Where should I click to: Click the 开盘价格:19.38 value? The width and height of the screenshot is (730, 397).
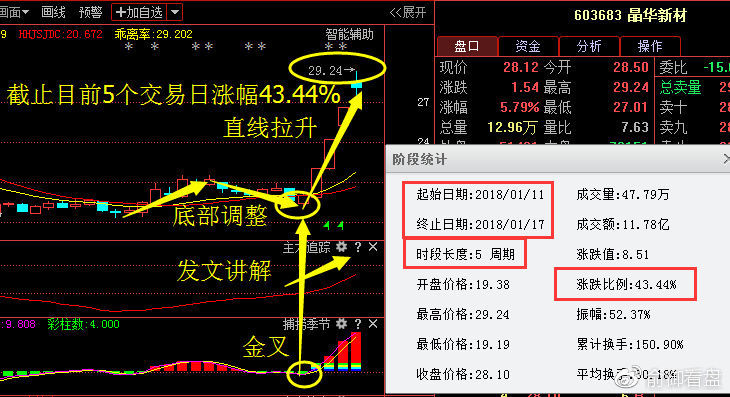pyautogui.click(x=463, y=284)
